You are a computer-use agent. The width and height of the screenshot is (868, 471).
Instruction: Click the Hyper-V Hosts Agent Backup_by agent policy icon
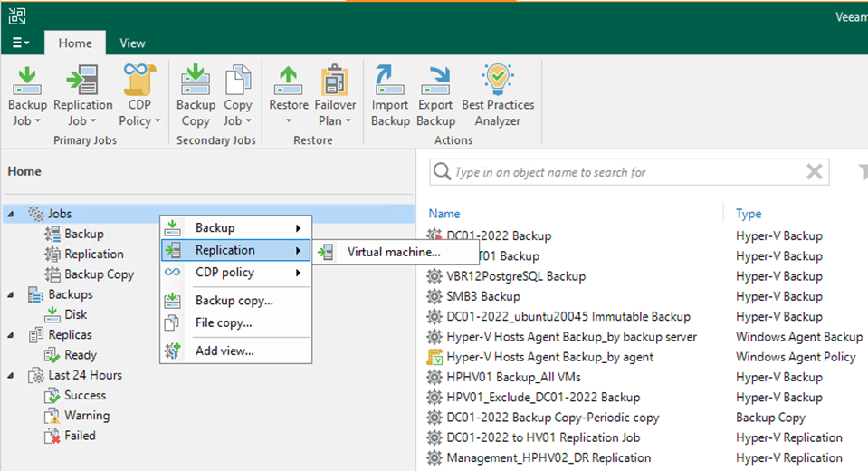click(434, 358)
